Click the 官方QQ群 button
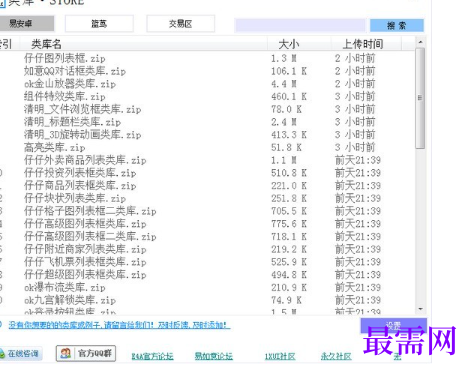This screenshot has width=475, height=372. point(86,353)
